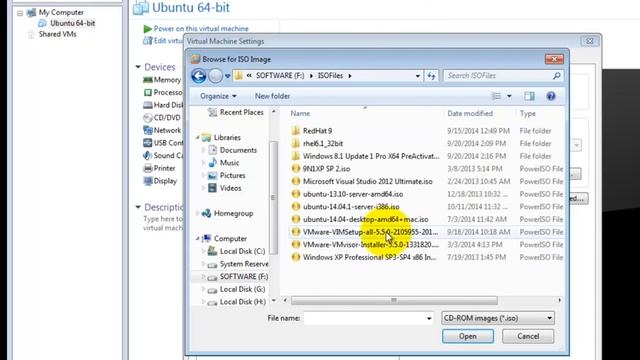Open the CD-ROM images (*.iso) file type dropdown
The height and width of the screenshot is (360, 640).
[x=498, y=318]
